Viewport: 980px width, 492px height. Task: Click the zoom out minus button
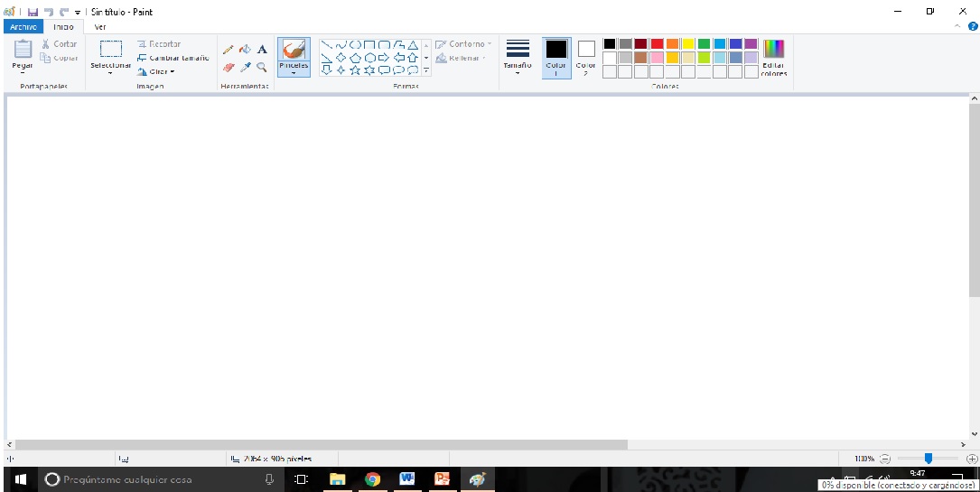[885, 459]
